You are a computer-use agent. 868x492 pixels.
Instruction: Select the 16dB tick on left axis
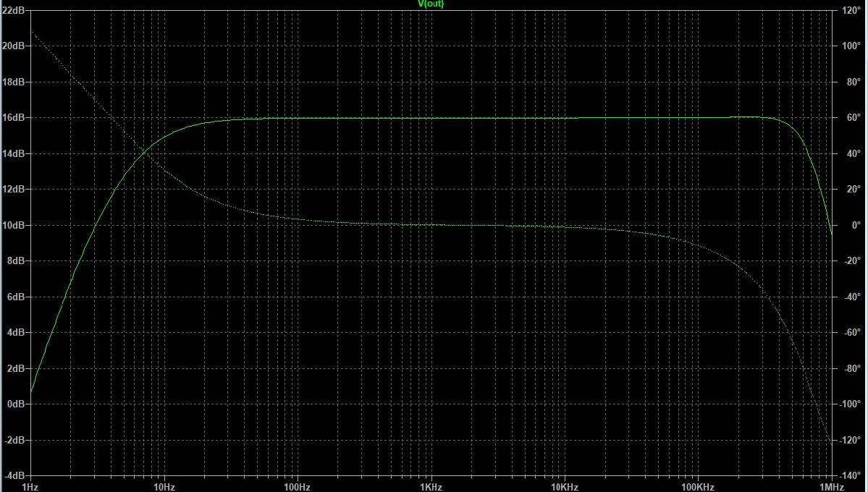point(15,117)
